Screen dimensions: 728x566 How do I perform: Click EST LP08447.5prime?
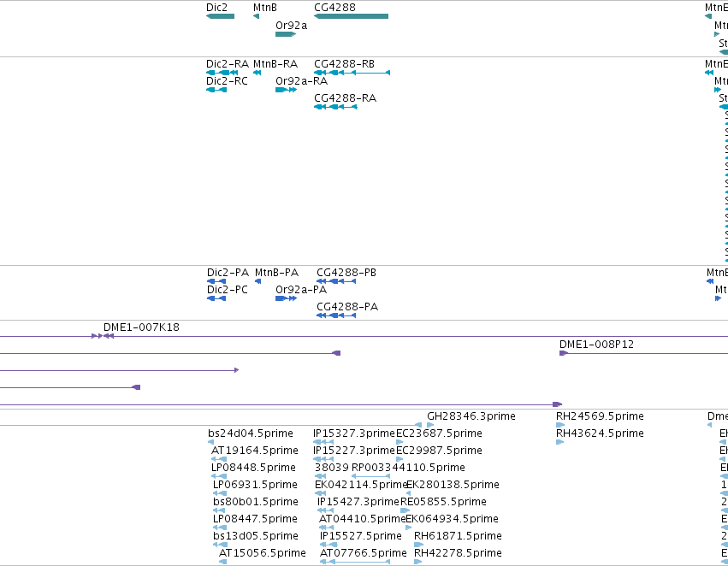[x=255, y=519]
